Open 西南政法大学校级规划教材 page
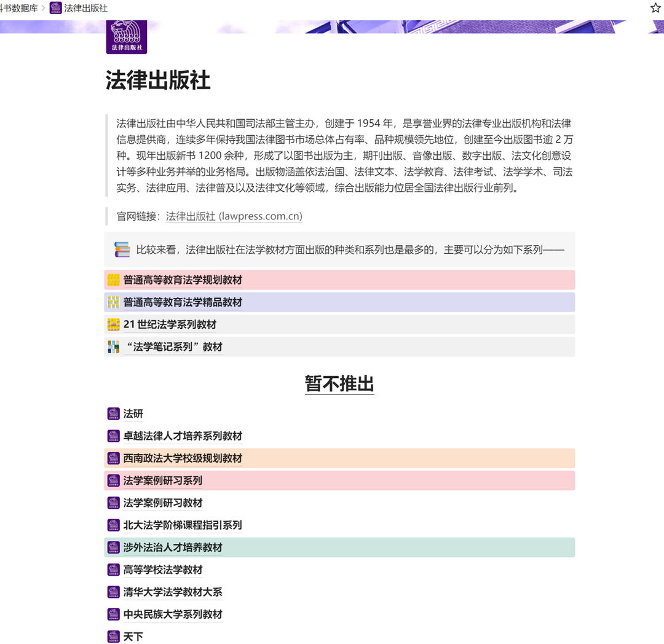 click(x=183, y=458)
